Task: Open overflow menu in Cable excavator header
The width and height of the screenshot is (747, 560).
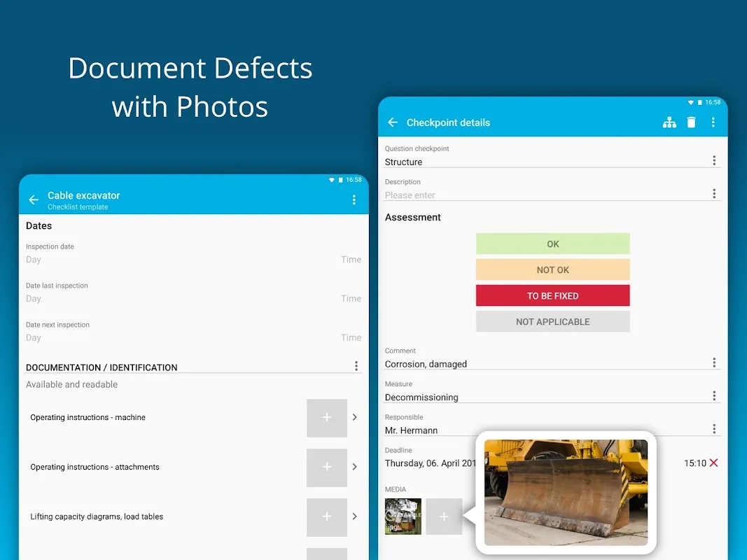Action: point(354,200)
